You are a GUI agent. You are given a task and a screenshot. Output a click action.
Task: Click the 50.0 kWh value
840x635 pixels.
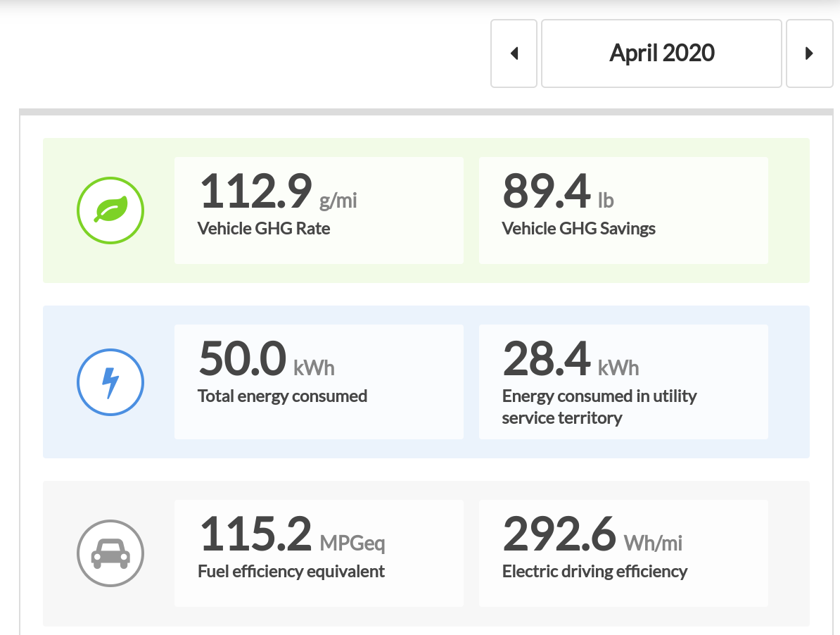coord(243,359)
